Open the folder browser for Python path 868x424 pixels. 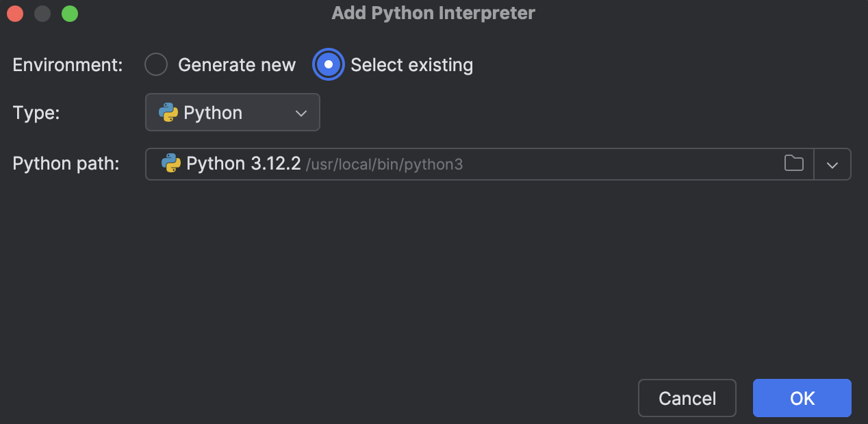point(793,164)
